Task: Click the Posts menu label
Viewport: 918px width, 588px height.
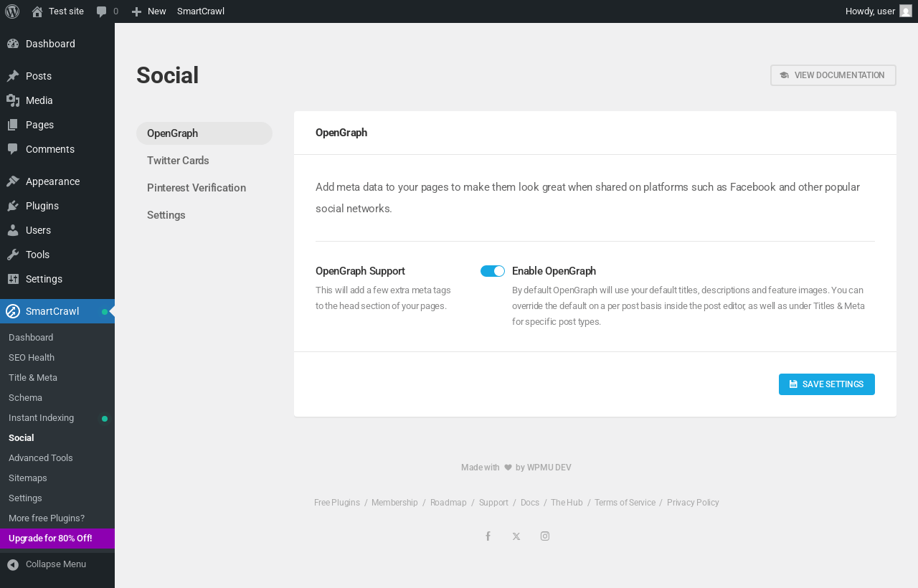Action: click(39, 76)
